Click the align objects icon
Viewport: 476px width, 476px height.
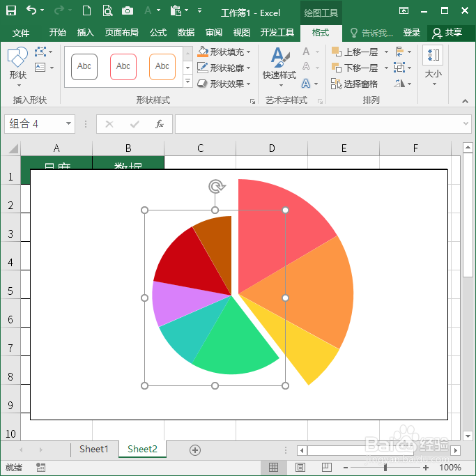pos(400,52)
